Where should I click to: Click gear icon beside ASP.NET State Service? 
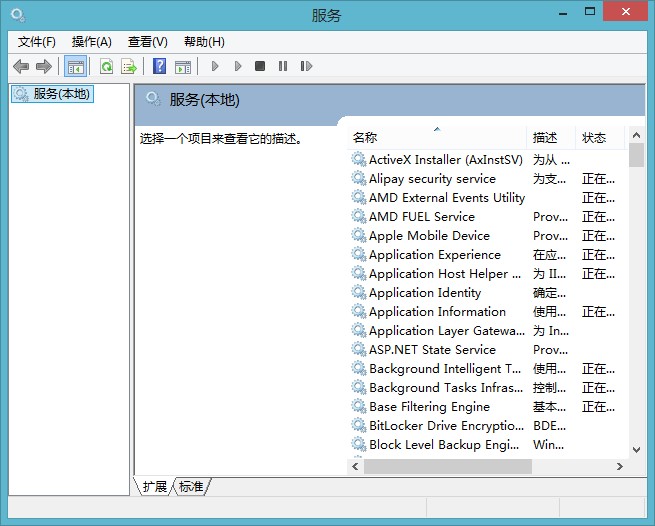(x=358, y=349)
